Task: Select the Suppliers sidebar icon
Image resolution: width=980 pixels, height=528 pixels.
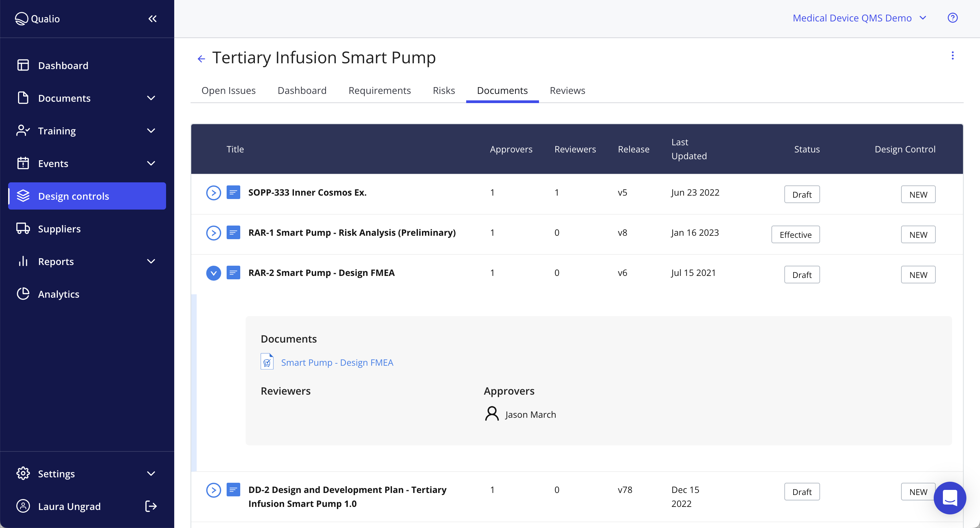Action: point(23,229)
